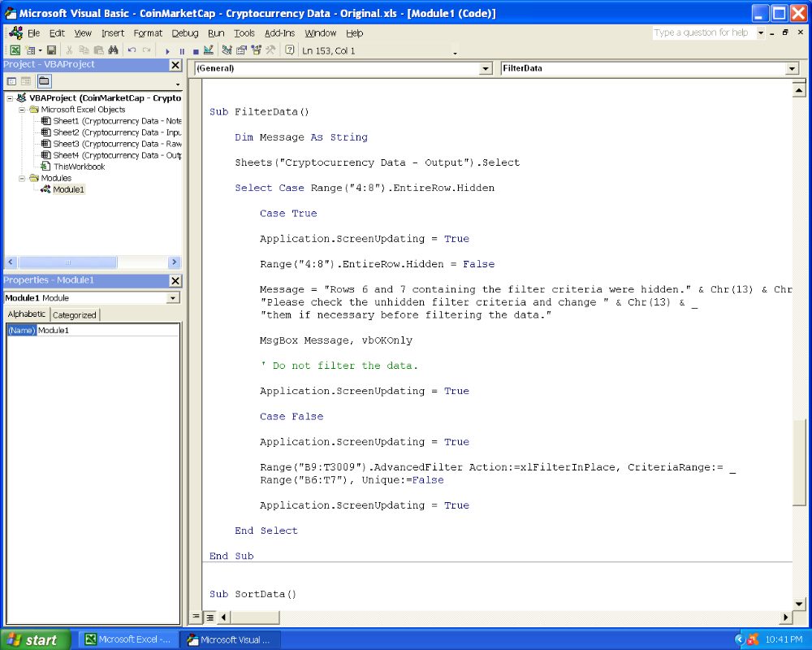Image resolution: width=812 pixels, height=650 pixels.
Task: Click the Undo arrow icon
Action: (x=132, y=50)
